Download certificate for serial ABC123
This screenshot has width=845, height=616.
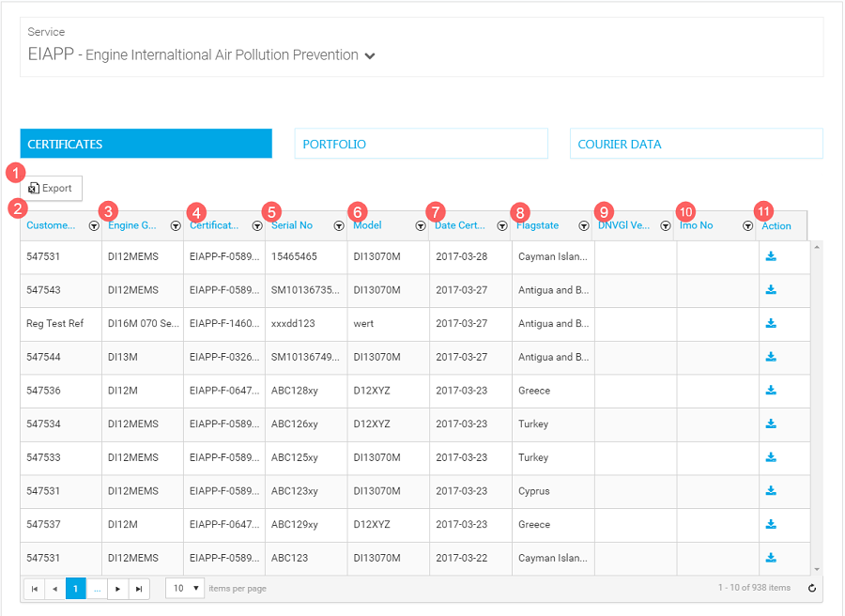(x=771, y=557)
